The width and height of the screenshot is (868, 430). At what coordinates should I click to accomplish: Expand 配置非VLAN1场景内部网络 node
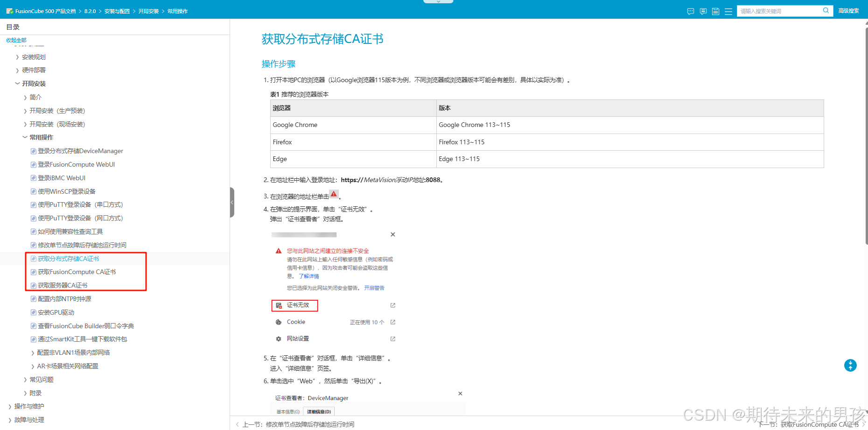tap(32, 353)
